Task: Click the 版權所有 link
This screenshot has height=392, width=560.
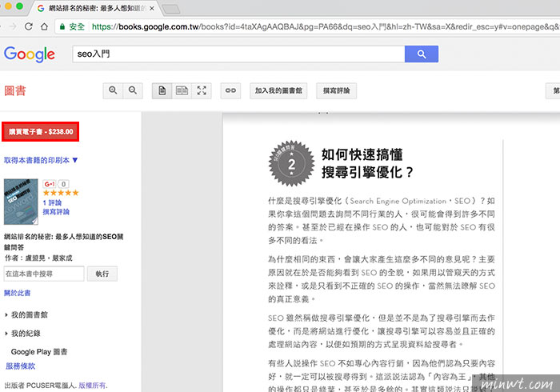Action: pyautogui.click(x=92, y=386)
